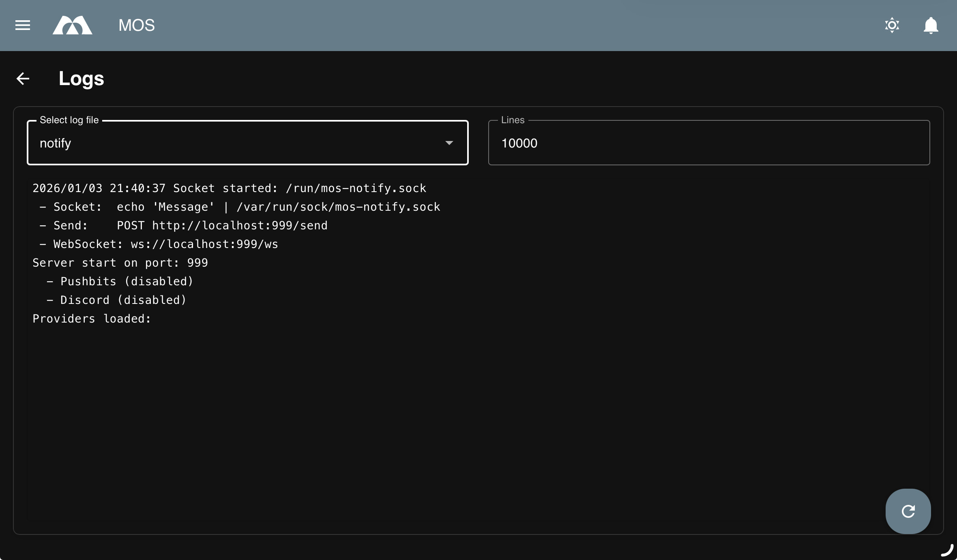Open the Select log file dropdown

click(247, 143)
